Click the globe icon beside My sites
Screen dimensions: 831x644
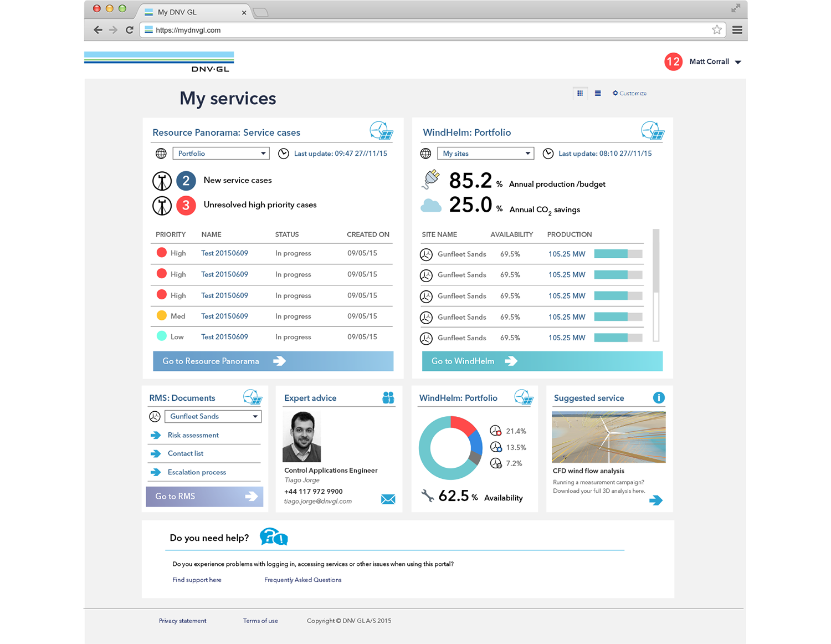pyautogui.click(x=425, y=154)
